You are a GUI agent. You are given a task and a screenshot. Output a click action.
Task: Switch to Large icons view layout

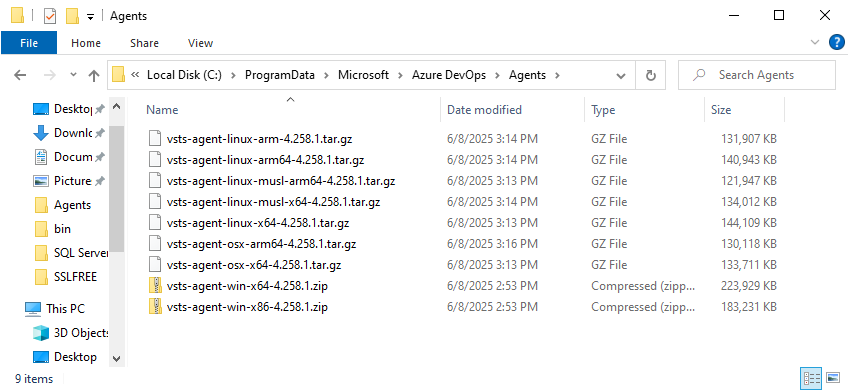pos(833,378)
